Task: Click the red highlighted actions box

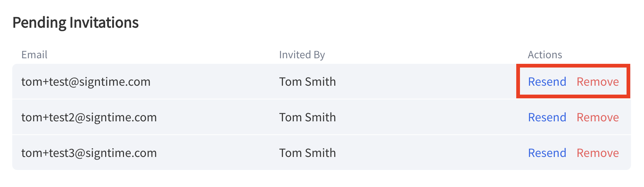Action: coord(573,81)
